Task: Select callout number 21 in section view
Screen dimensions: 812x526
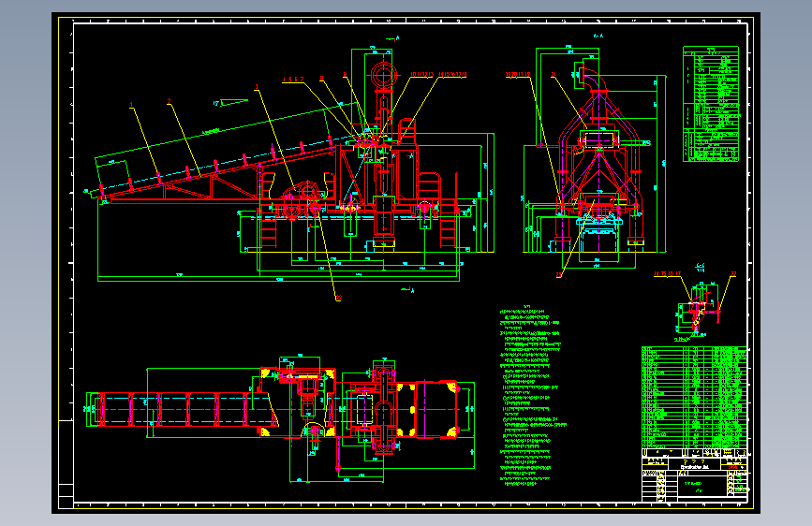Action: [x=554, y=75]
